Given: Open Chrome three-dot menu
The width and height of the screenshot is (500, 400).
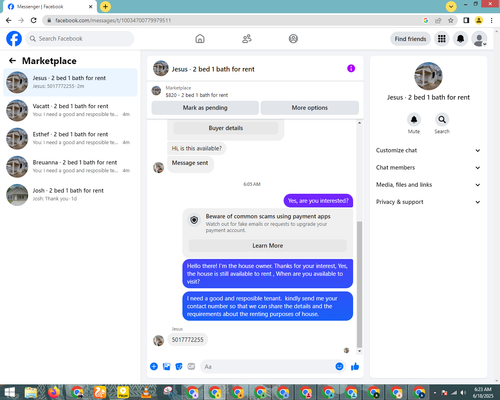Looking at the screenshot, I should coord(491,20).
